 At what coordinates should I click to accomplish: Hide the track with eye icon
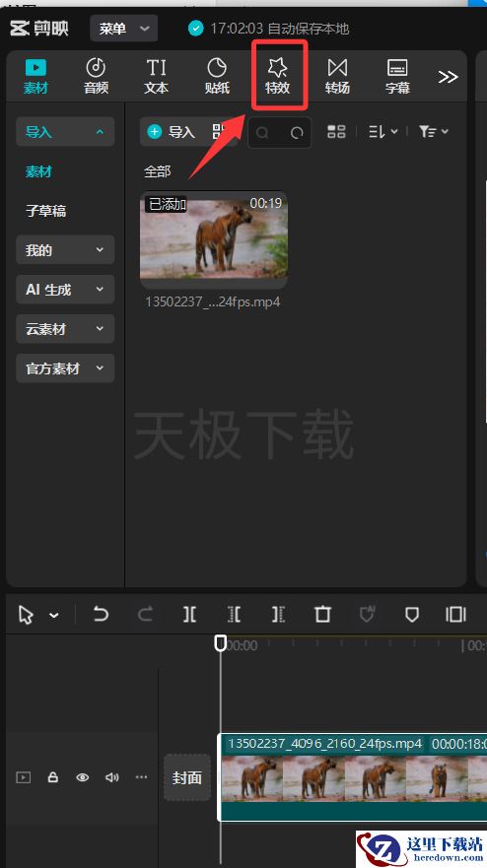click(83, 777)
